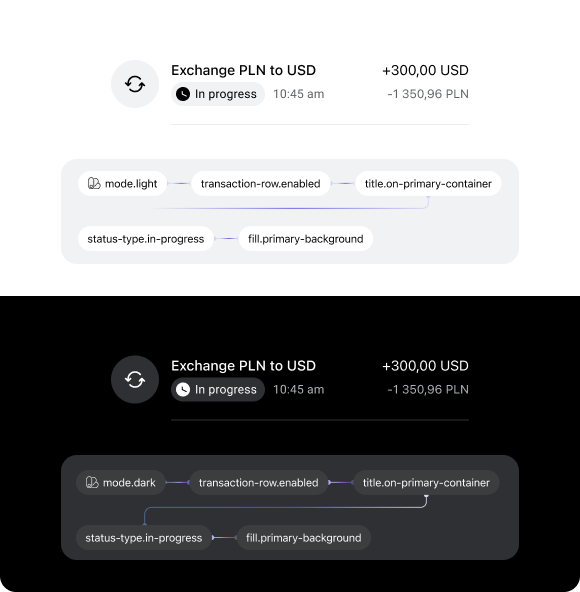Click the exchange arrows icon in dark mode
The image size is (580, 592).
coord(135,379)
